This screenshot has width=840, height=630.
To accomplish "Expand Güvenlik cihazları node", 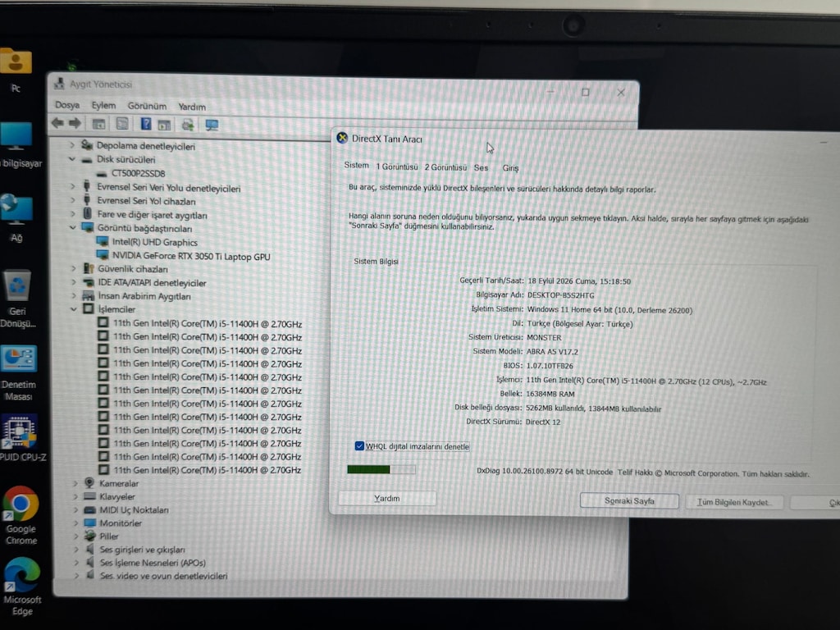I will click(x=73, y=268).
